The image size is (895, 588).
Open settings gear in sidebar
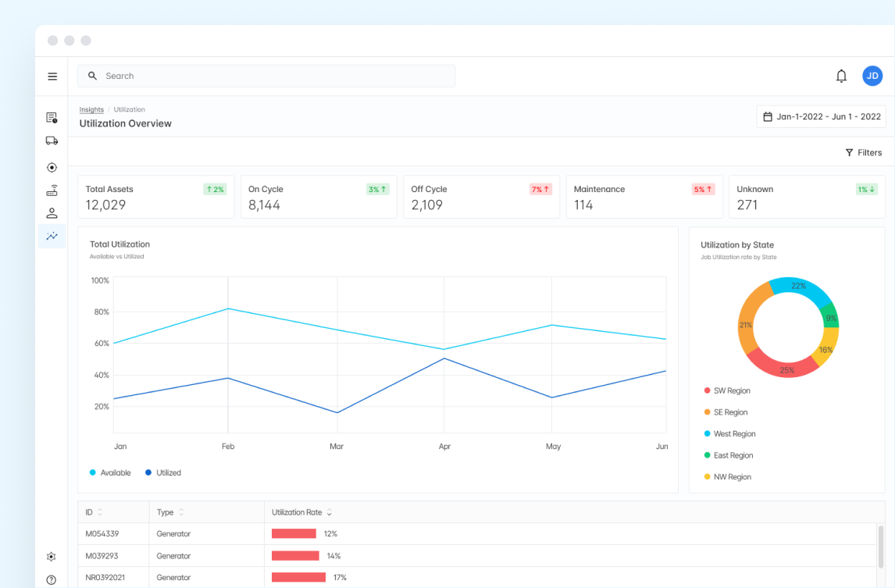52,557
